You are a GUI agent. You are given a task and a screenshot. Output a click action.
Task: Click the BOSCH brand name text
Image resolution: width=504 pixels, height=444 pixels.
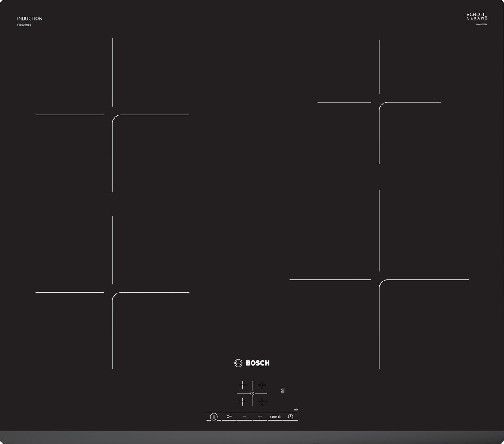click(x=257, y=363)
